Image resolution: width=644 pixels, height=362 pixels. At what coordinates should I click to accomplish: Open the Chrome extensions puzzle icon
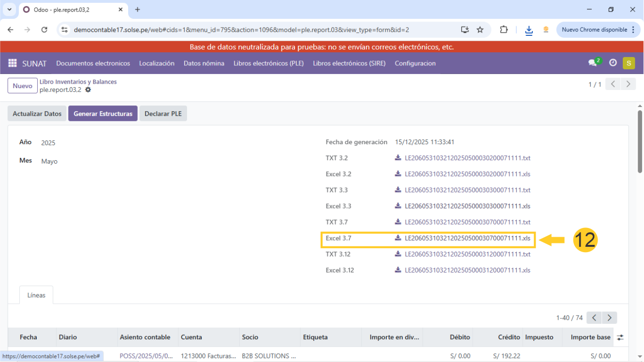pos(504,30)
